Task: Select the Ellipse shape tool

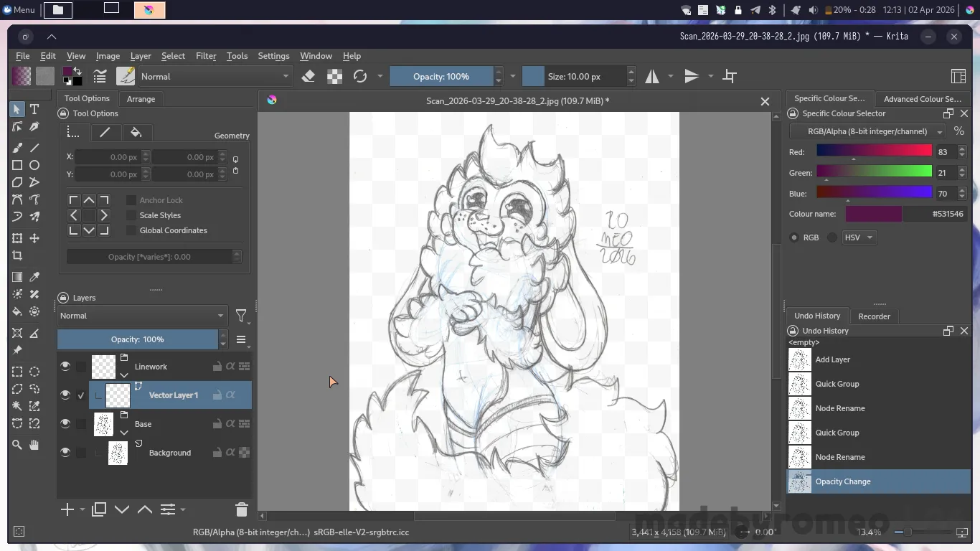Action: [x=34, y=165]
